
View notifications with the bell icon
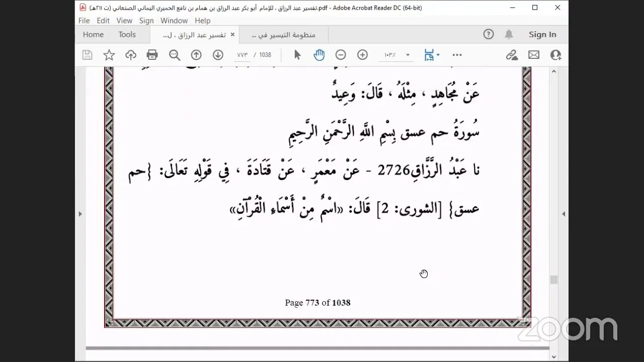click(509, 34)
